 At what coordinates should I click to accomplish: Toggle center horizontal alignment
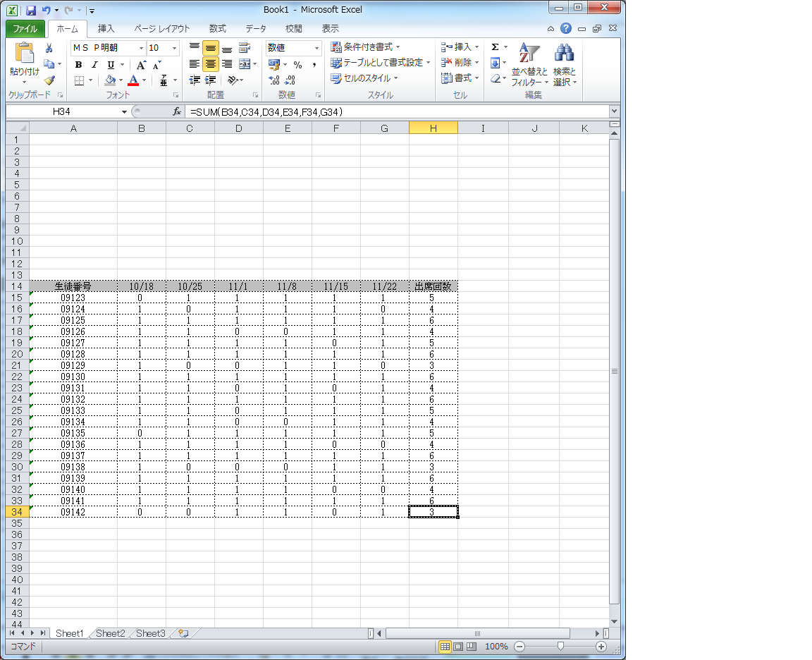pyautogui.click(x=210, y=64)
